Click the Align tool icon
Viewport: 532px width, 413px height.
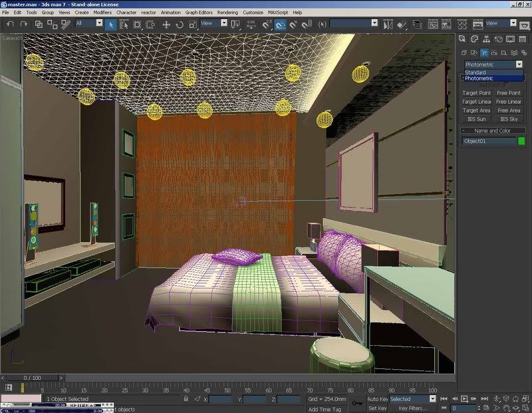(x=402, y=25)
